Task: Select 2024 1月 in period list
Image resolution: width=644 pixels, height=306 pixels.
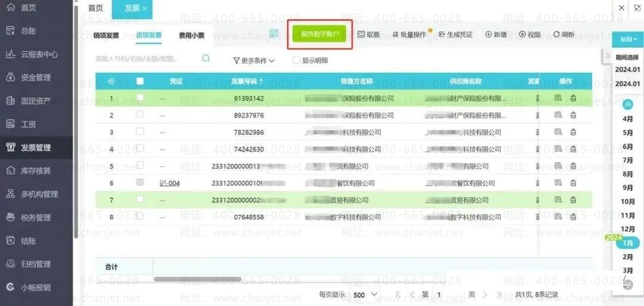Action: [628, 243]
